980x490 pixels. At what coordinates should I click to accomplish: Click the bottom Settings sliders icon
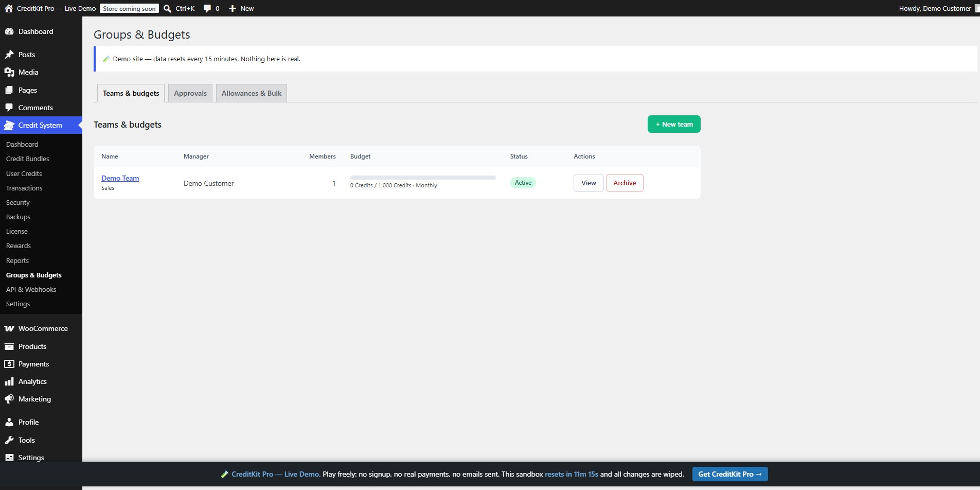(9, 458)
